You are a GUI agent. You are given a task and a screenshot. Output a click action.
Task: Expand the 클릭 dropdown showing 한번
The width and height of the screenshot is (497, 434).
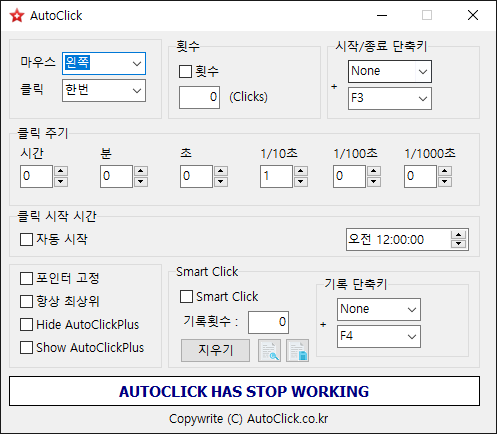[104, 90]
